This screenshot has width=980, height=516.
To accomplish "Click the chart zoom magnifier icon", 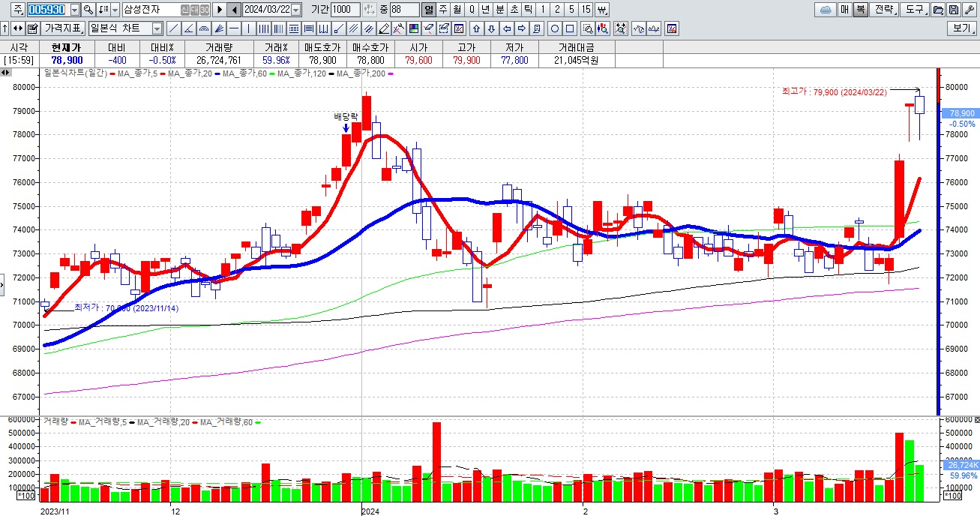I will point(588,28).
